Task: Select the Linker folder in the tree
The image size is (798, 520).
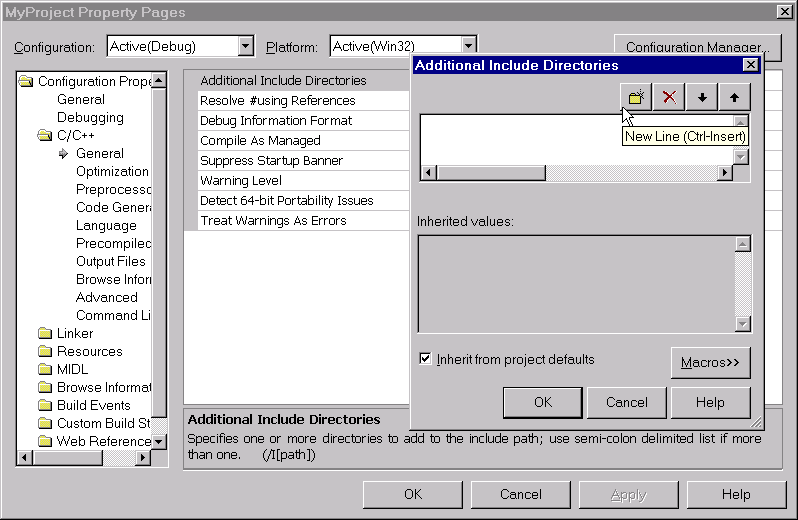Action: [x=74, y=333]
